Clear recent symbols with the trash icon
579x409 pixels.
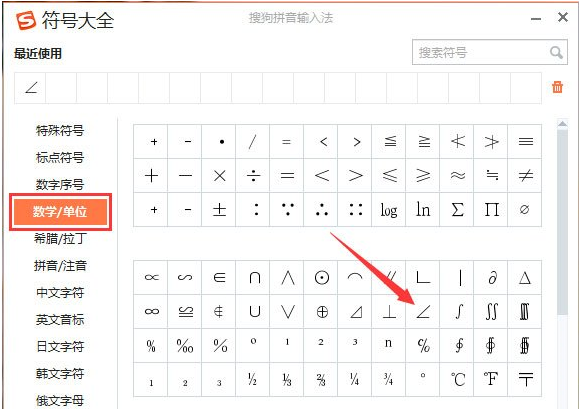click(x=557, y=87)
